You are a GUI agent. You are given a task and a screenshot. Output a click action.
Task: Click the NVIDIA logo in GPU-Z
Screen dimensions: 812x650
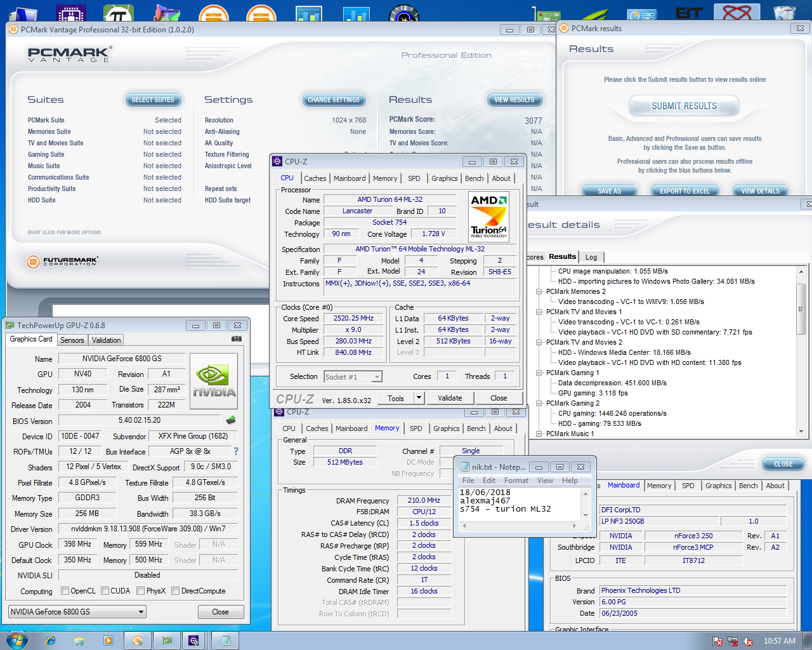pos(214,381)
